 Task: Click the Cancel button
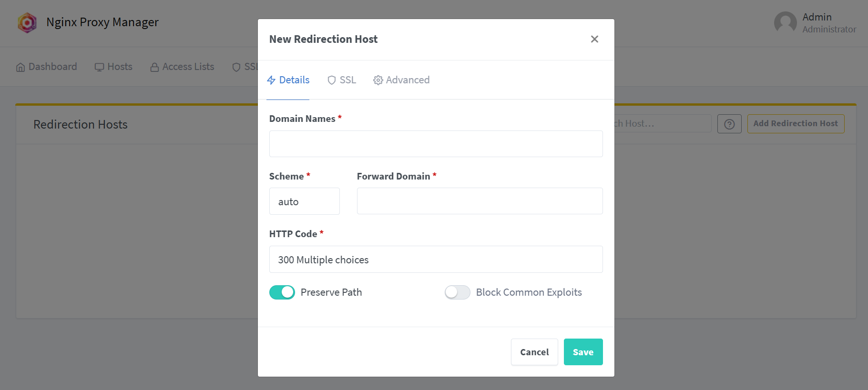[x=534, y=352]
